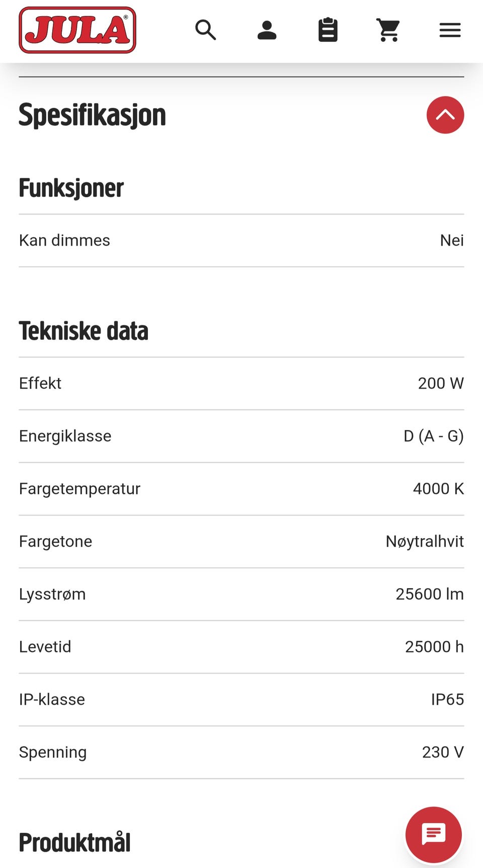Go to home via Jula logo

tap(77, 30)
